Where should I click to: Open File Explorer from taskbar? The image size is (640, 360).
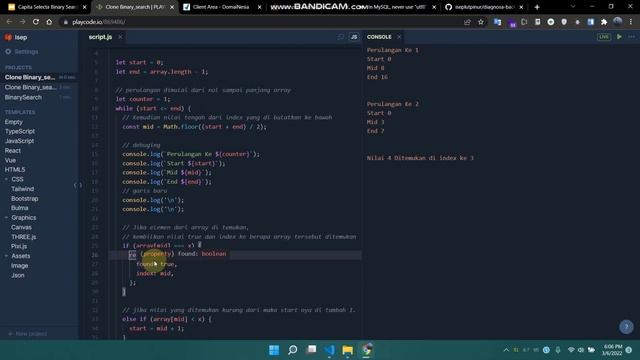coord(348,350)
